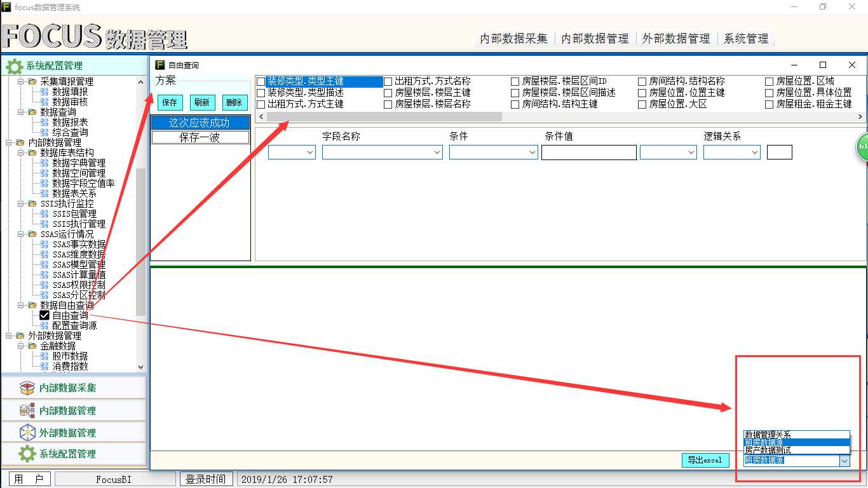Click the 删除 scheme button

point(234,102)
